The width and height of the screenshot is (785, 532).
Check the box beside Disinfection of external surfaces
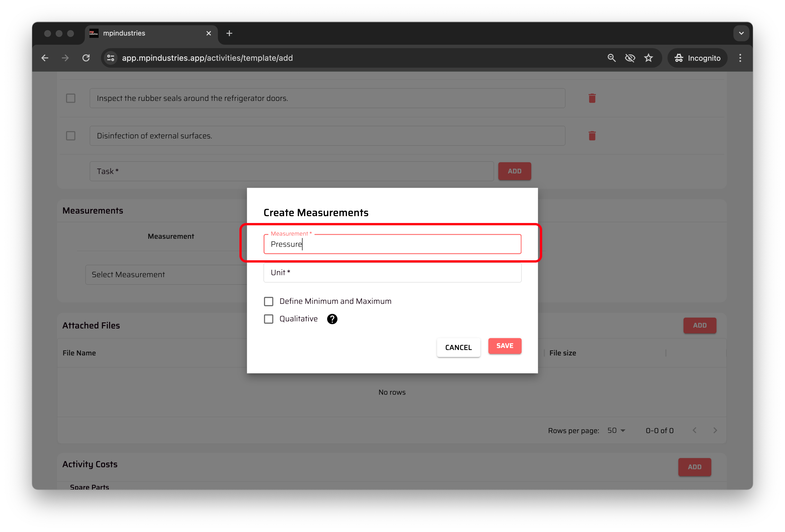[71, 136]
